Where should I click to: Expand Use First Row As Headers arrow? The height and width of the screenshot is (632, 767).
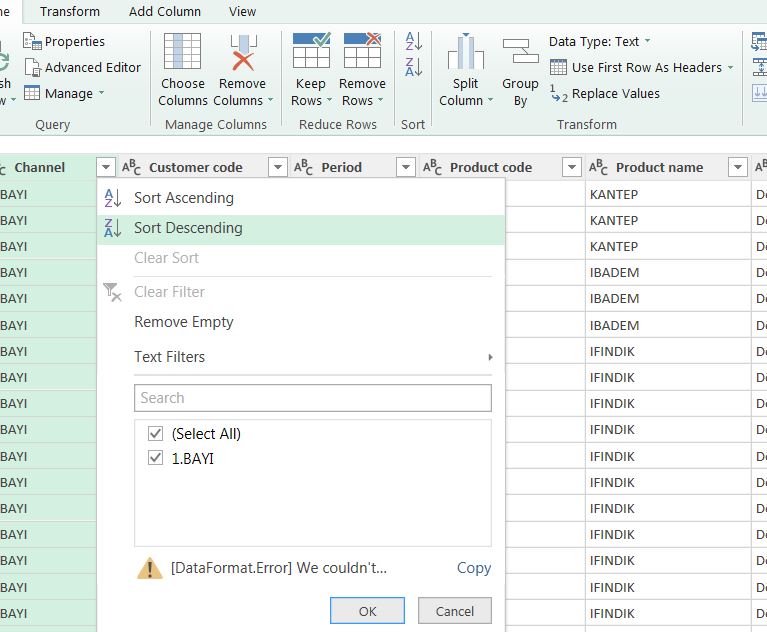click(730, 68)
